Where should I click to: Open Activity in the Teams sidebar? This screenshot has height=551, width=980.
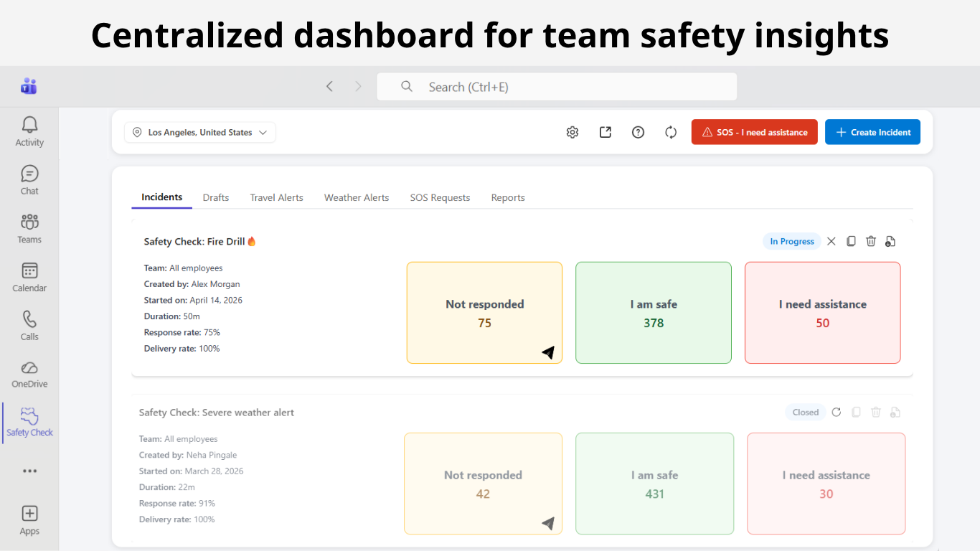pos(29,131)
